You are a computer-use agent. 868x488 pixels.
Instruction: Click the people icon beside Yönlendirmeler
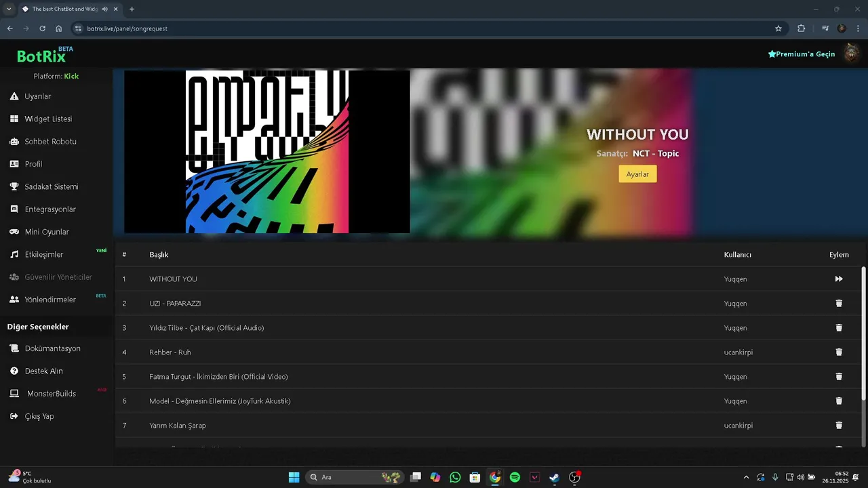pos(14,300)
